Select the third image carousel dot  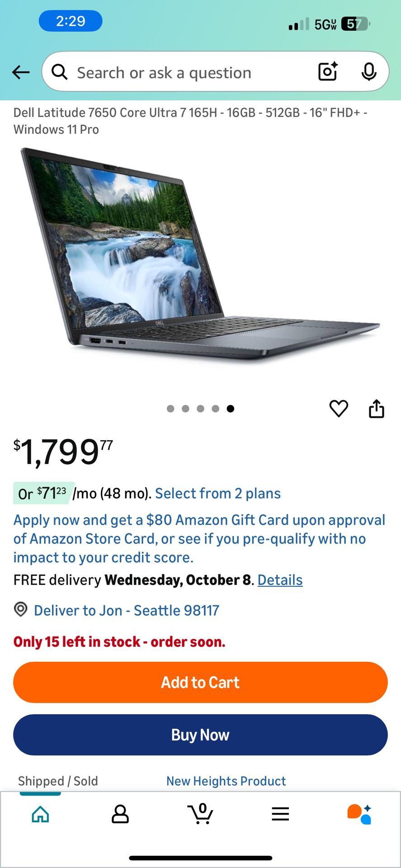pos(200,409)
